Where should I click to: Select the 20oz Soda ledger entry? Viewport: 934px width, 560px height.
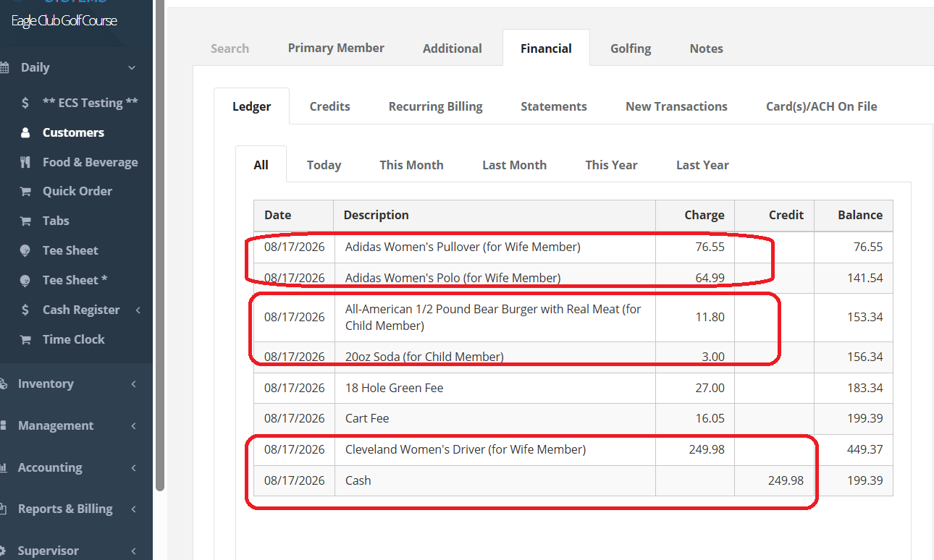(x=573, y=357)
